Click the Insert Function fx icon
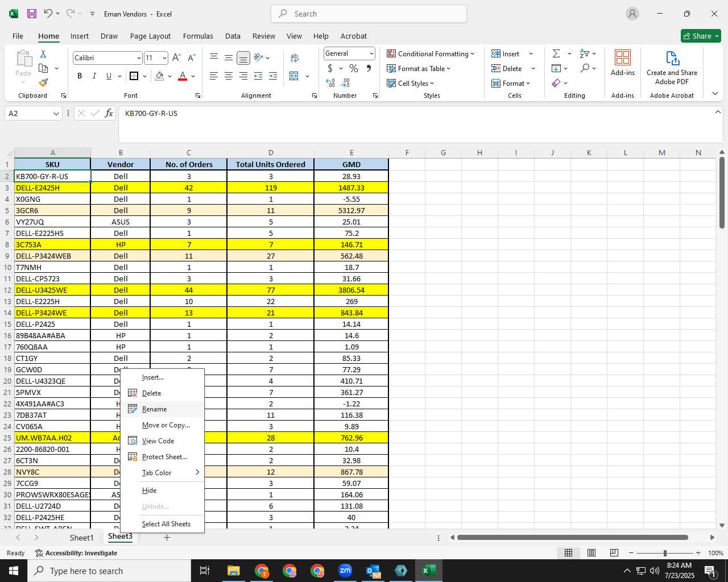 (109, 113)
